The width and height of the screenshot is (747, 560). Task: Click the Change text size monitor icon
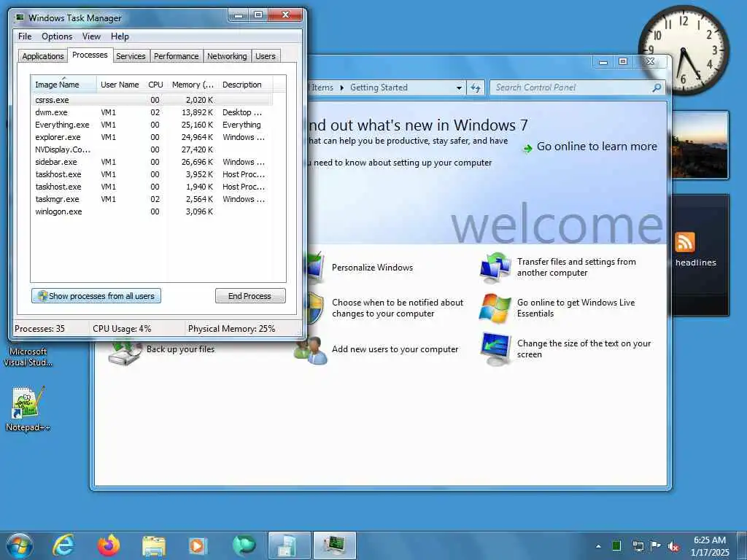(495, 349)
